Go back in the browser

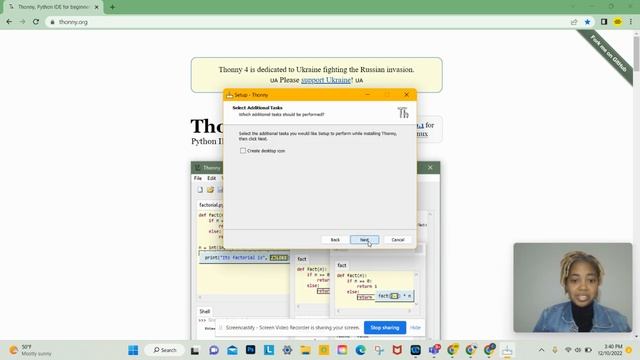coord(9,22)
